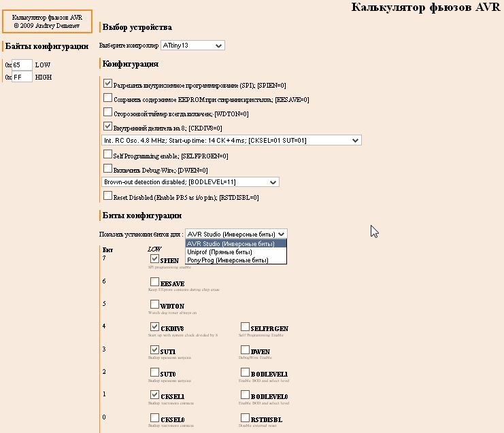
Task: Check the RSTDISBL bit checkbox
Action: tap(245, 418)
